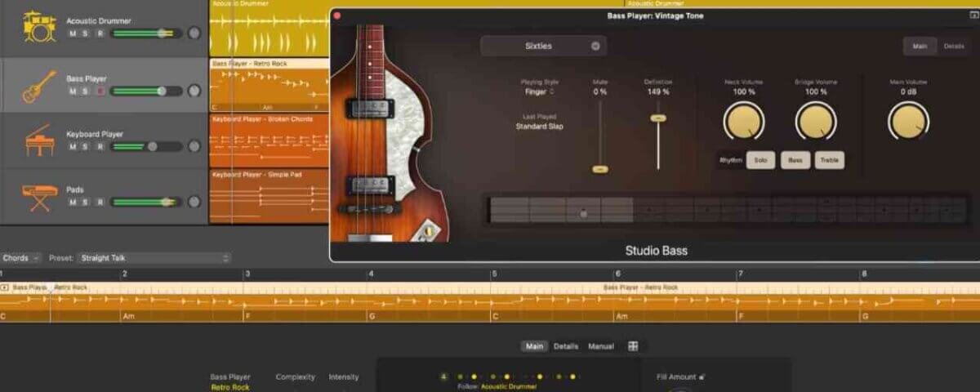Open the Sixties preset dropdown
Viewport: 980px width, 392px height.
click(543, 47)
